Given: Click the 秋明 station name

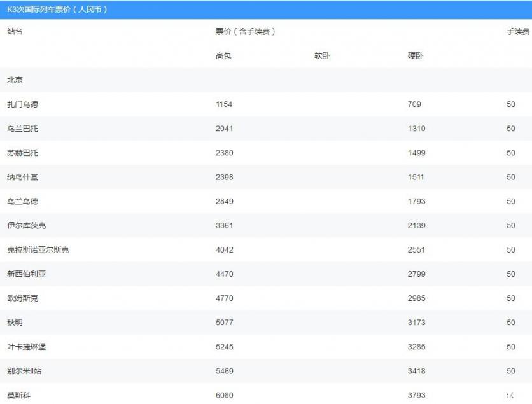Looking at the screenshot, I should [15, 323].
